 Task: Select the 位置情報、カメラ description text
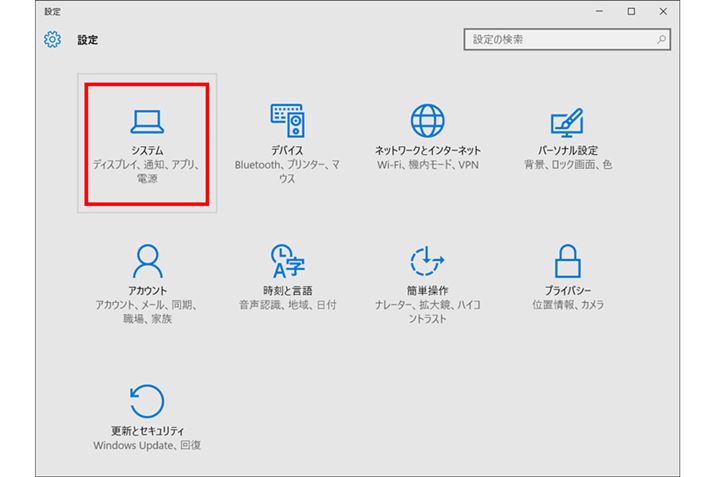click(568, 304)
